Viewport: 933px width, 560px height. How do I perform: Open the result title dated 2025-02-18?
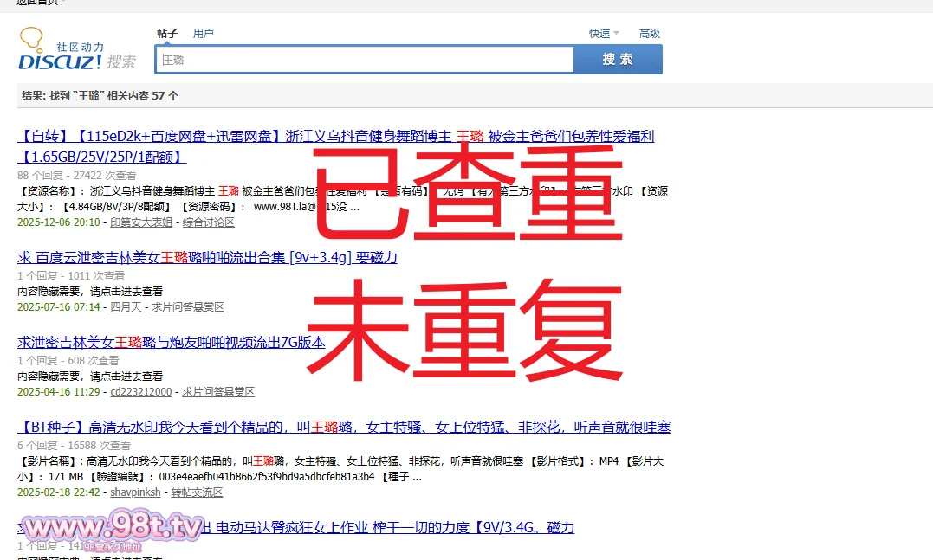(x=345, y=428)
